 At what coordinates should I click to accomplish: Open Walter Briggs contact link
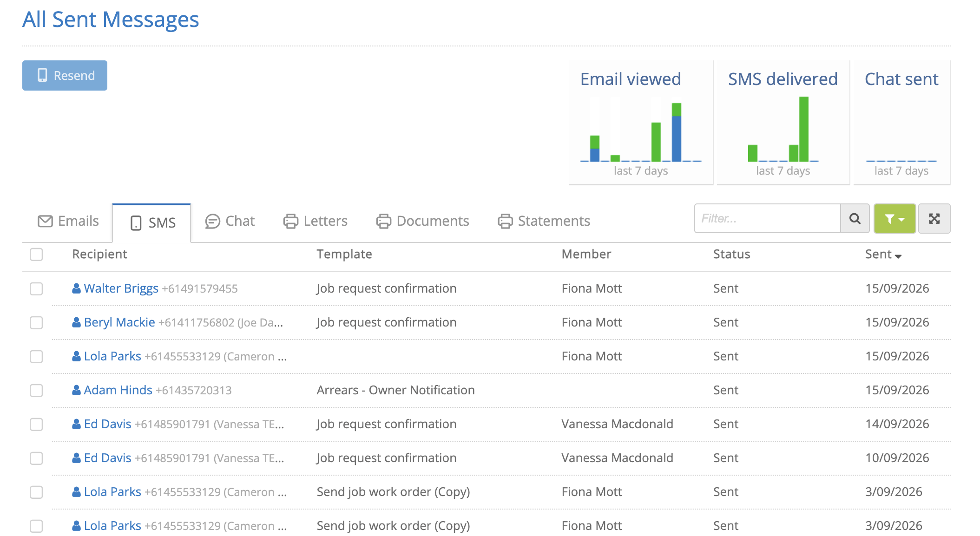[x=121, y=288]
